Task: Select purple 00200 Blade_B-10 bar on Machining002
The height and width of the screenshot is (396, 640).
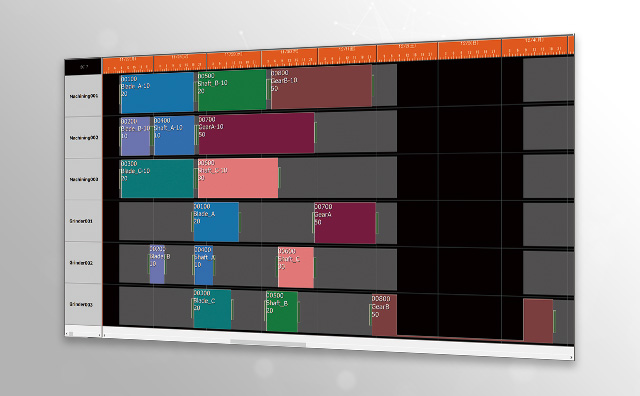Action: click(x=136, y=137)
